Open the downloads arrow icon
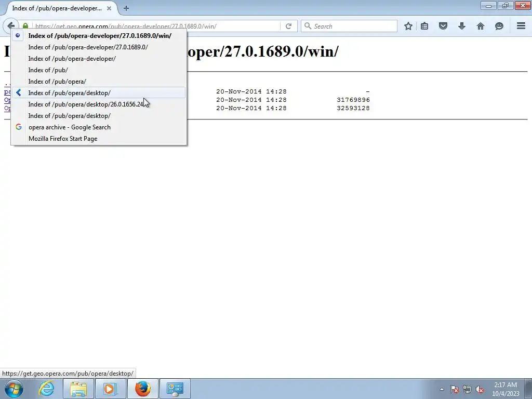532x399 pixels. point(462,26)
